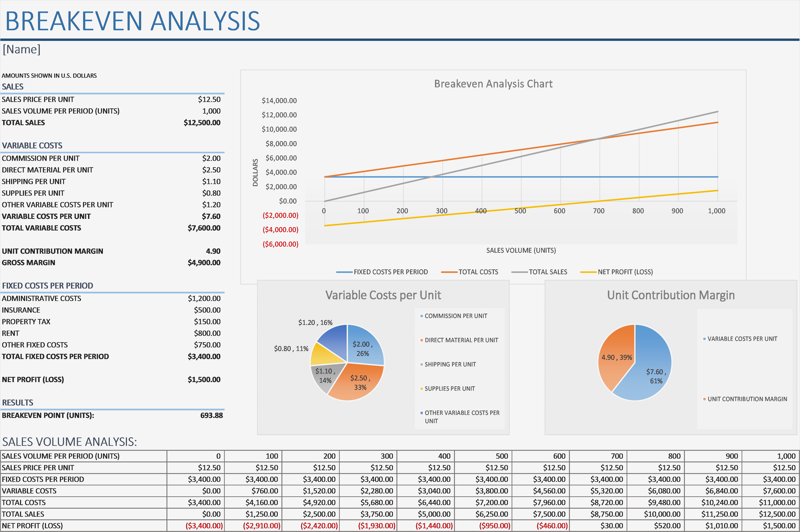
Task: Click the Sales Price Per Unit value $12.50
Action: (x=209, y=99)
